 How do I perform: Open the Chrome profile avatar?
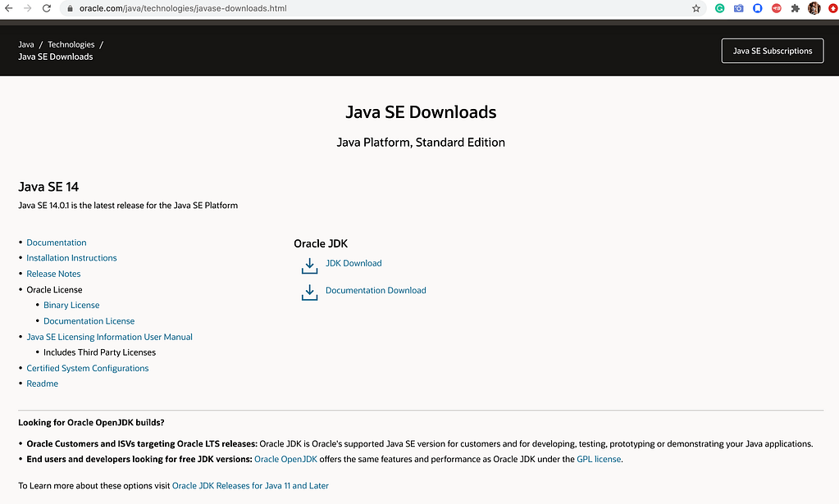(x=814, y=8)
